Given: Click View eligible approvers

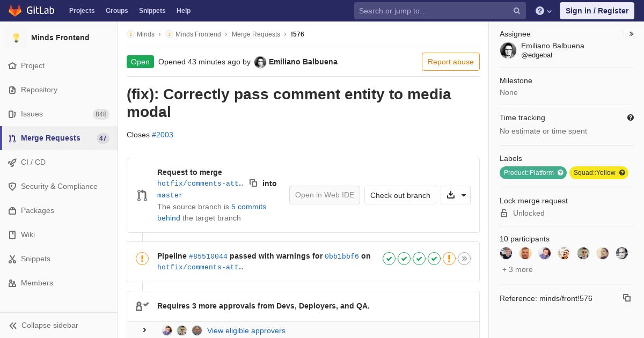Looking at the screenshot, I should tap(246, 330).
